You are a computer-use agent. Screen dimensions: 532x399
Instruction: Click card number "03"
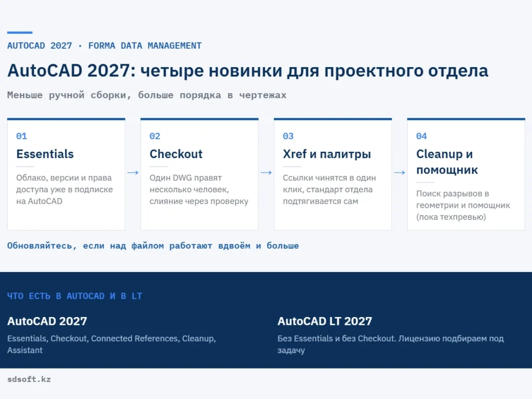coord(288,136)
